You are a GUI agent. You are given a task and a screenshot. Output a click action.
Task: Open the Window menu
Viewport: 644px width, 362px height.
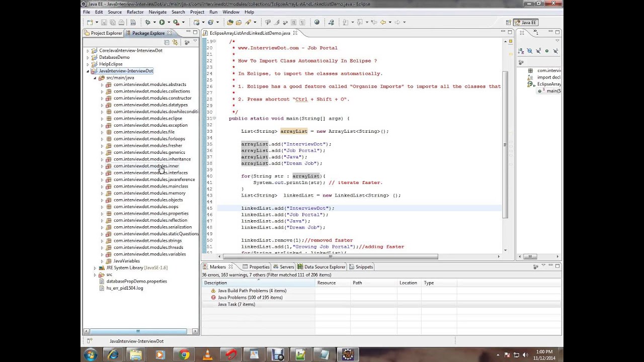pyautogui.click(x=231, y=12)
